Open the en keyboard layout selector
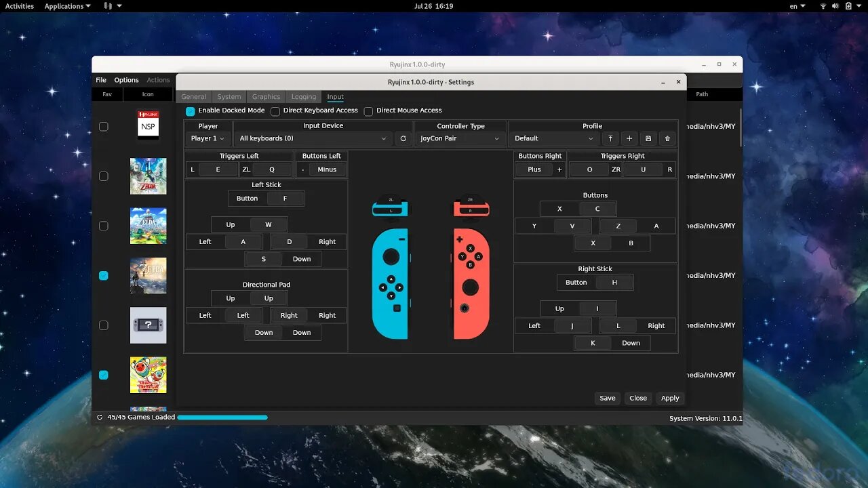Screen dimensions: 868x488 tap(797, 6)
